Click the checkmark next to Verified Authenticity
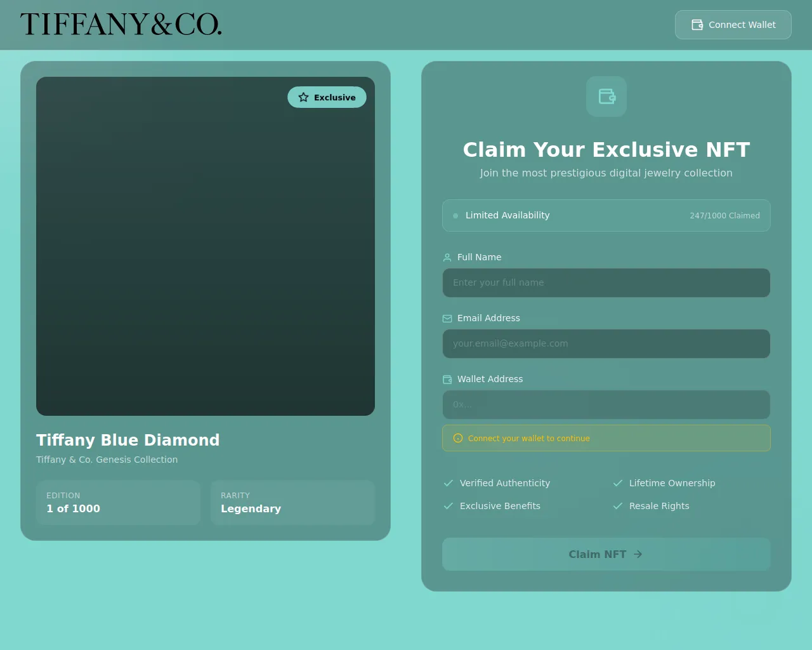This screenshot has width=812, height=650. 449,483
